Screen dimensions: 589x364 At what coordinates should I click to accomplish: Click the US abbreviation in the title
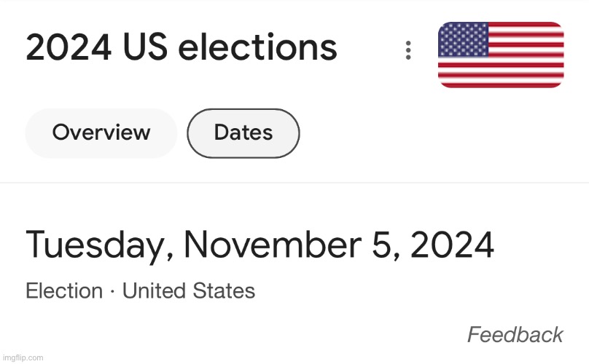[145, 47]
